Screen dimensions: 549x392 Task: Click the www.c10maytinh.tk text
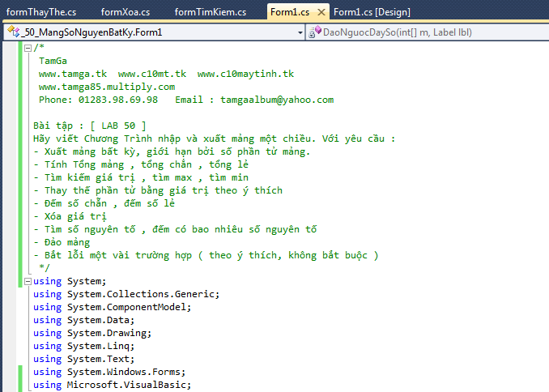pyautogui.click(x=245, y=74)
